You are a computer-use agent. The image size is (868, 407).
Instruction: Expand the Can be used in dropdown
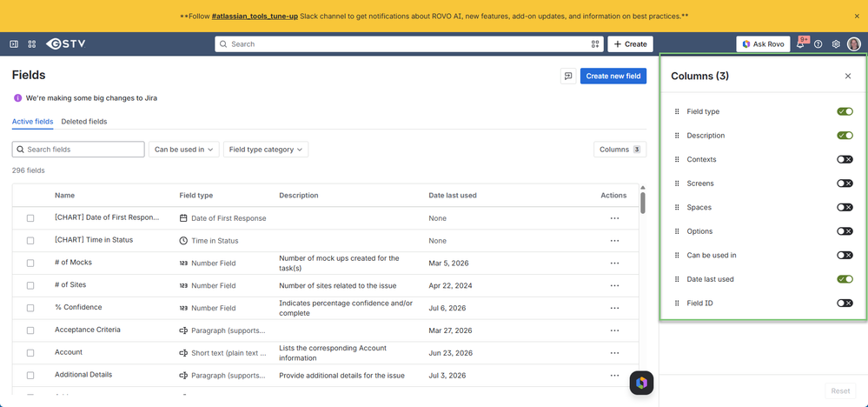click(184, 150)
